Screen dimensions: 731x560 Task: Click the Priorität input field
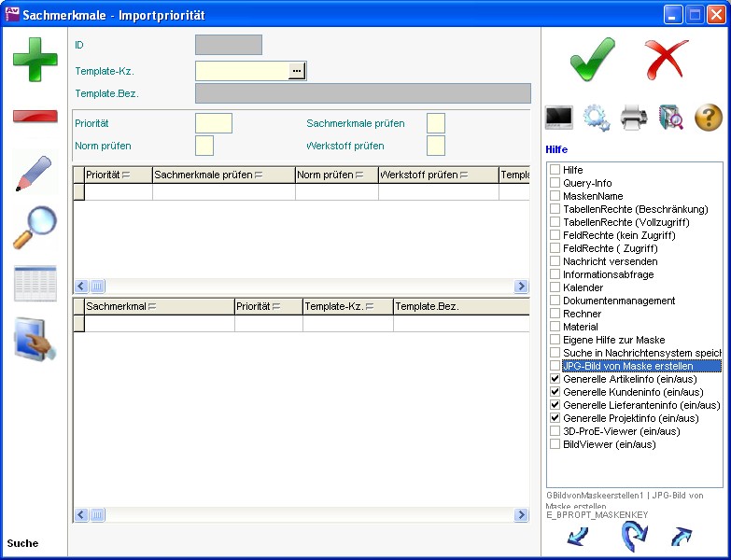pyautogui.click(x=213, y=123)
